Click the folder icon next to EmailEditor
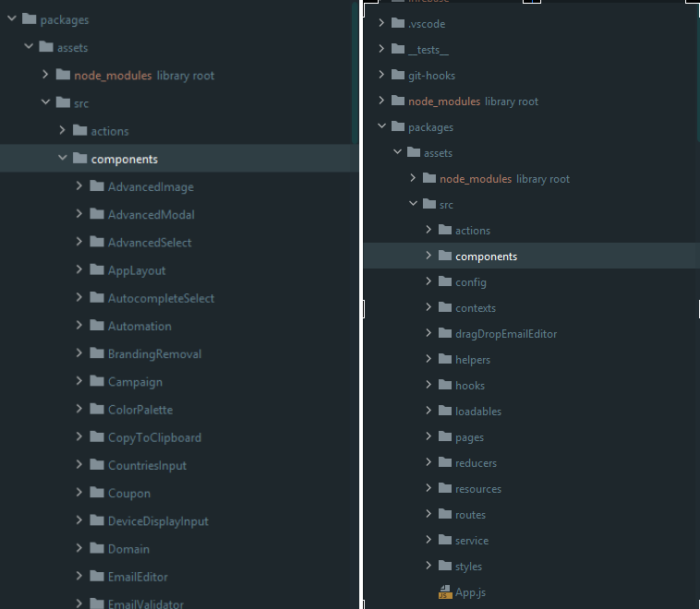The height and width of the screenshot is (609, 700). pos(97,576)
